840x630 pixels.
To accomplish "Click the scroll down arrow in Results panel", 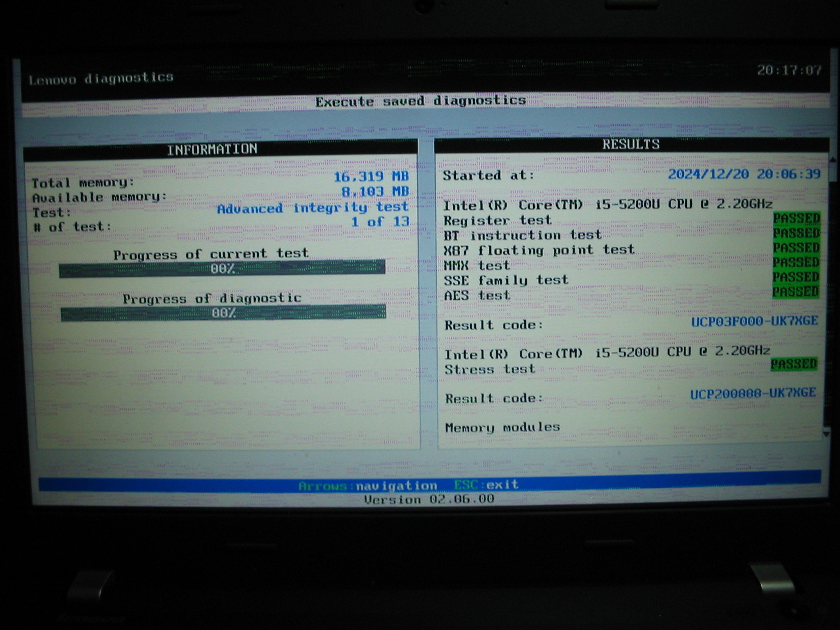I will [826, 434].
